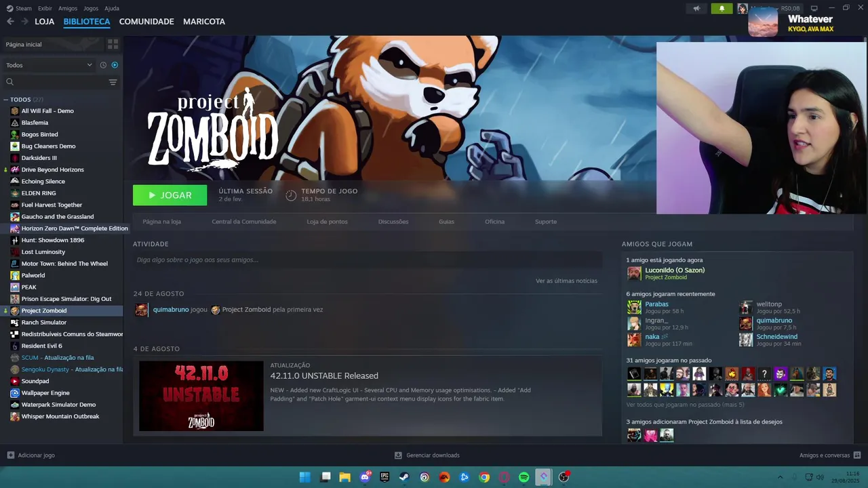Open Spotify from the taskbar
The width and height of the screenshot is (868, 488).
tap(524, 477)
